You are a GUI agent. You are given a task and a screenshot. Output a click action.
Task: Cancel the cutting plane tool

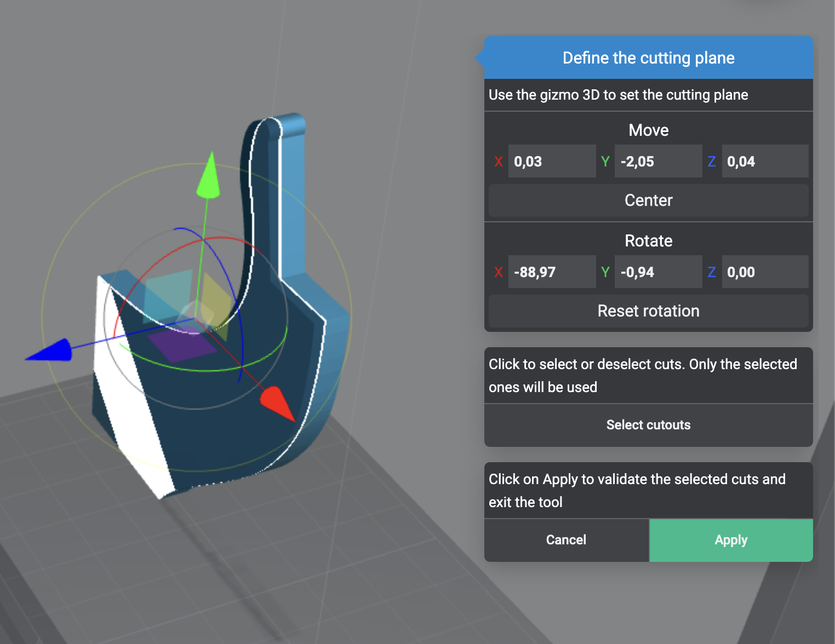pos(566,540)
